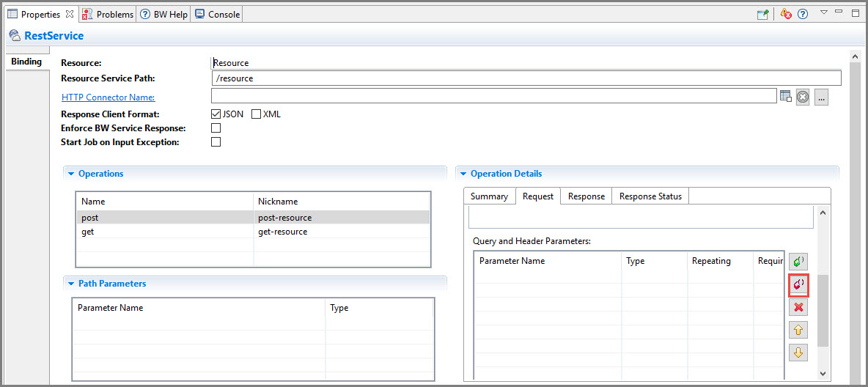Open the Console tab
The width and height of the screenshot is (868, 387).
[x=218, y=15]
